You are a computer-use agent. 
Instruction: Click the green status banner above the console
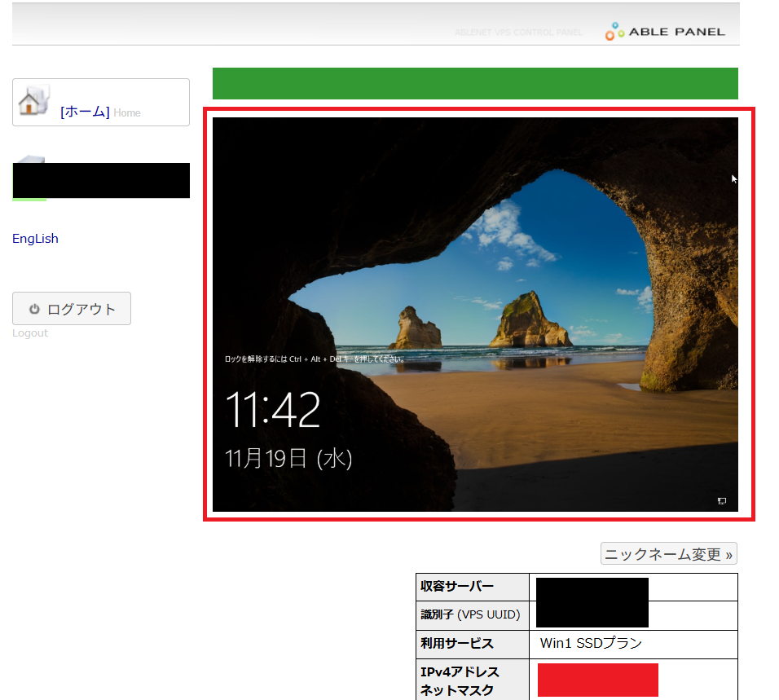pos(475,83)
